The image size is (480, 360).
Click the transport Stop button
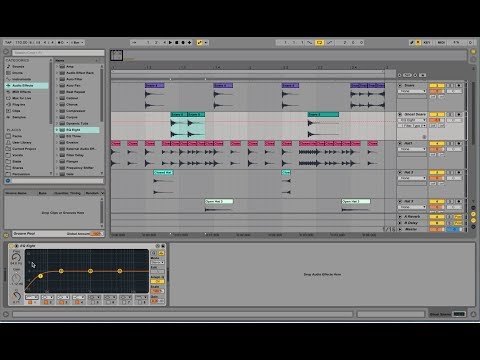coord(177,43)
